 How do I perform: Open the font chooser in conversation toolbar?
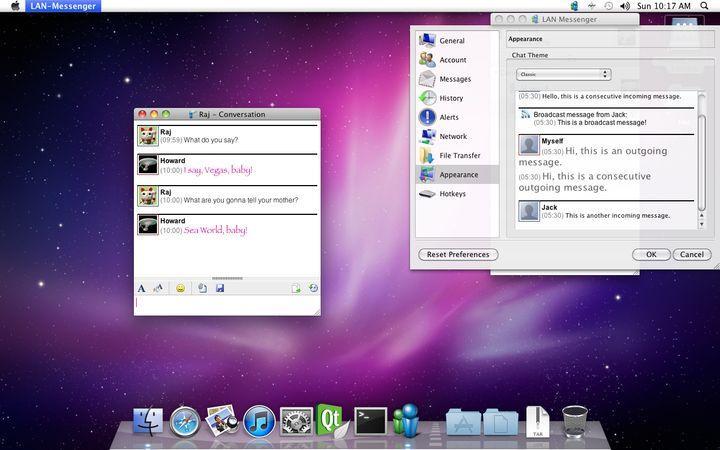pos(141,288)
